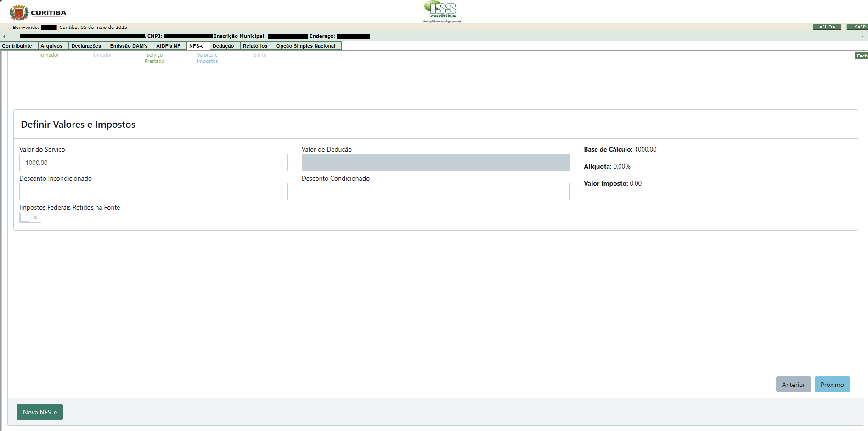
Task: Click the Próximo button
Action: [832, 385]
